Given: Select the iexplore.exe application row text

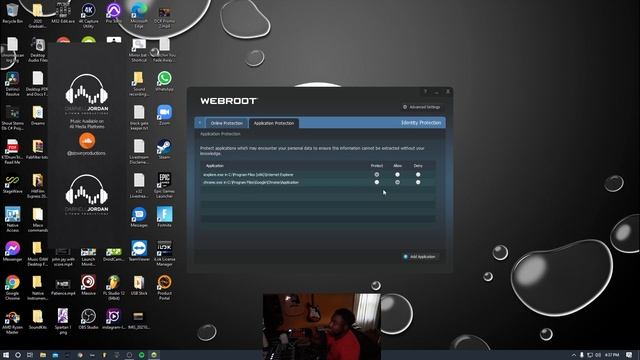Looking at the screenshot, I should coord(248,175).
